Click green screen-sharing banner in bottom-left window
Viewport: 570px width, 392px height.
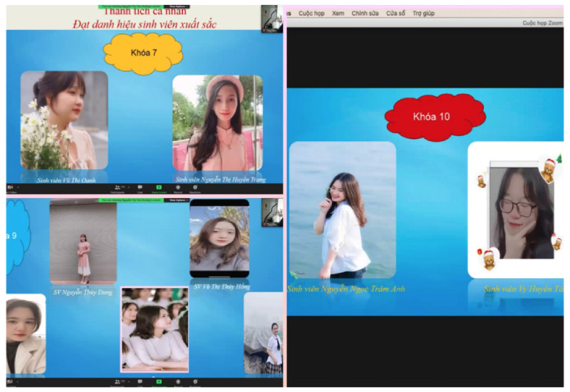(x=131, y=200)
